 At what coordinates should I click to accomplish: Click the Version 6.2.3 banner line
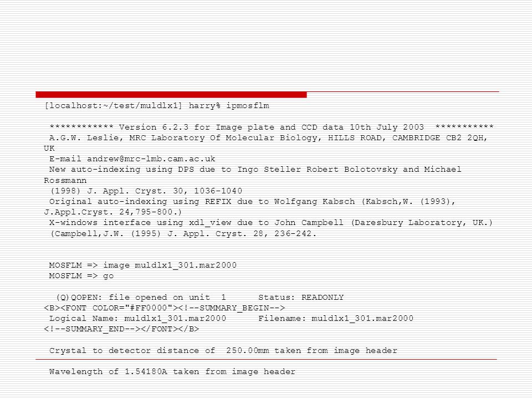272,127
